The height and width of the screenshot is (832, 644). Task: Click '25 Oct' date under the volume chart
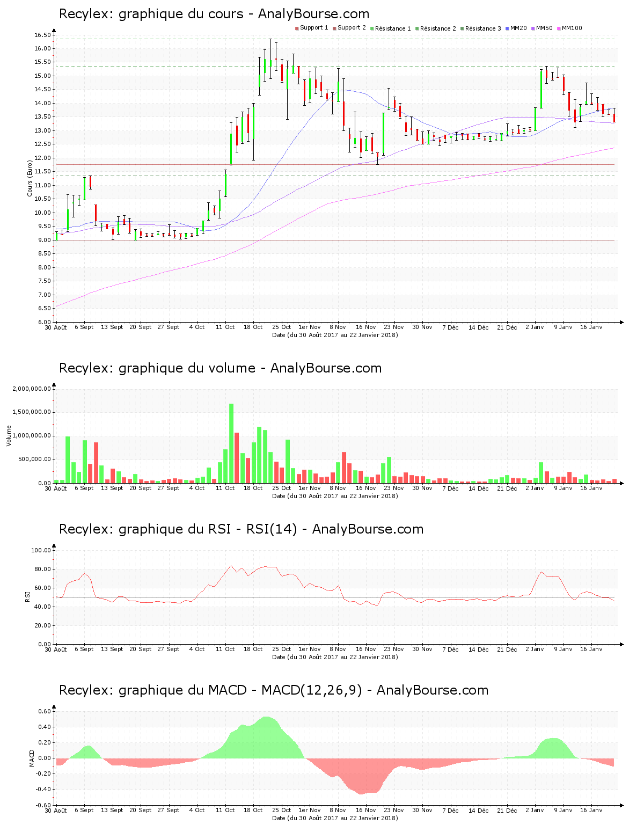click(282, 488)
